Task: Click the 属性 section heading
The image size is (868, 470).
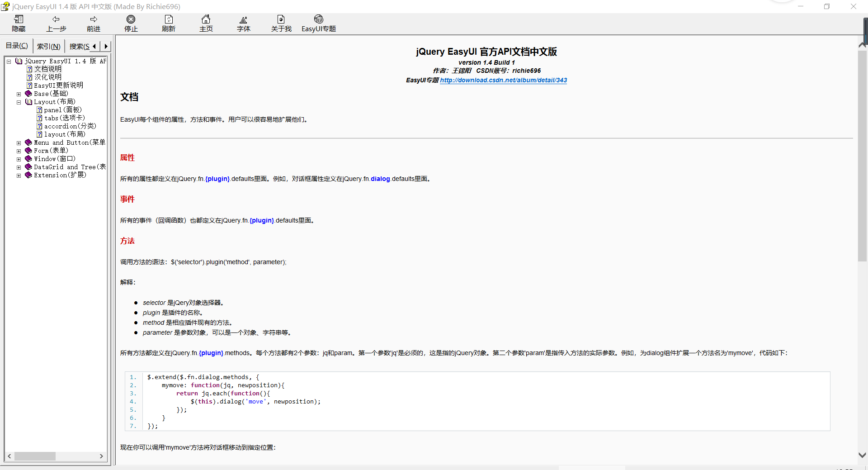Action: [x=127, y=157]
